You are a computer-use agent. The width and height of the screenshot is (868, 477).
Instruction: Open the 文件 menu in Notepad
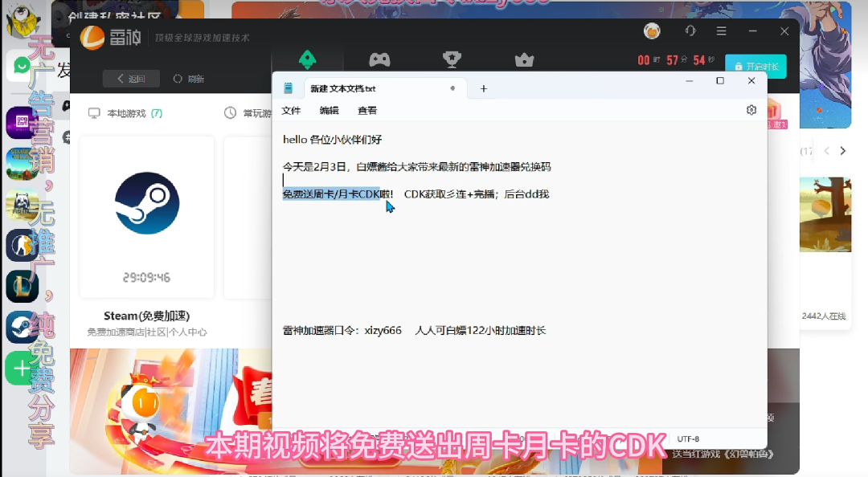[x=291, y=110]
